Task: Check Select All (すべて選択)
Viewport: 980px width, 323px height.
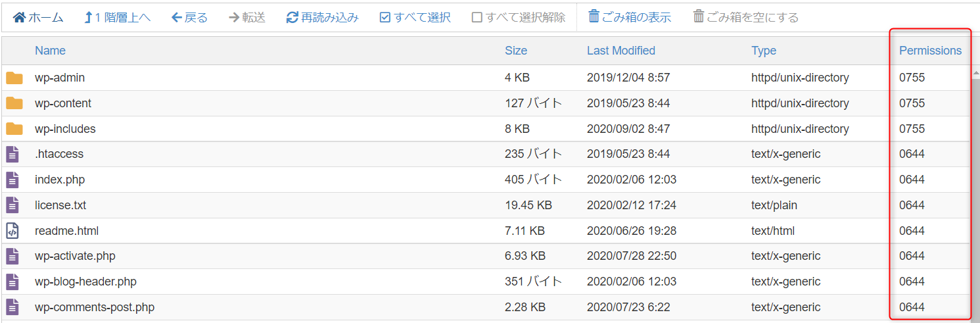Action: (x=385, y=17)
